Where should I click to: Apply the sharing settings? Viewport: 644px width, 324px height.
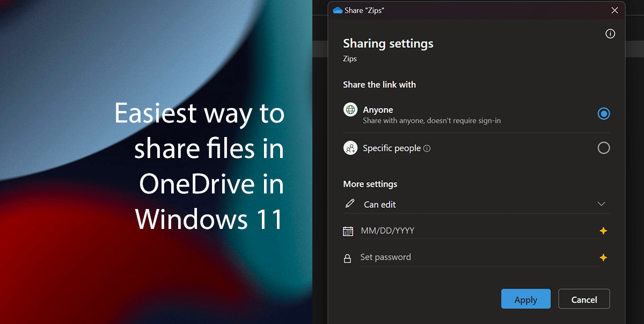coord(525,299)
